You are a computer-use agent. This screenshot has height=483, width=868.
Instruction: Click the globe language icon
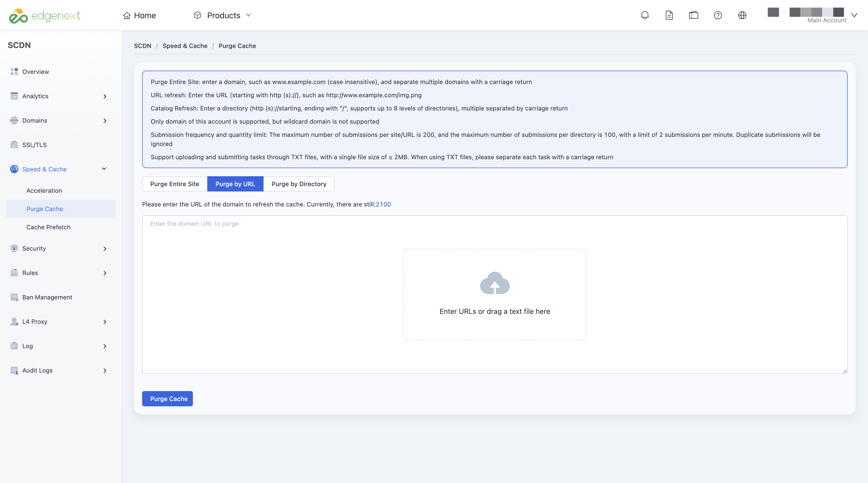coord(742,15)
